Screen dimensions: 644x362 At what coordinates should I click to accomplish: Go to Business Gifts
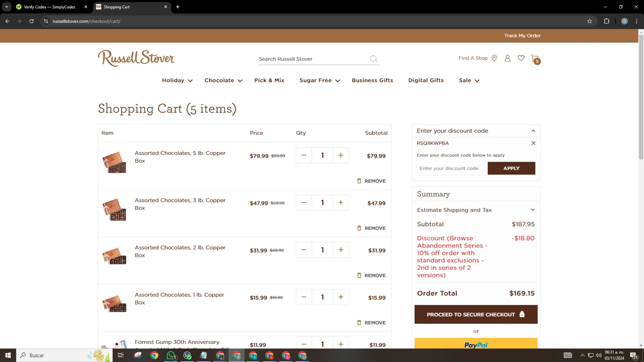click(x=372, y=80)
